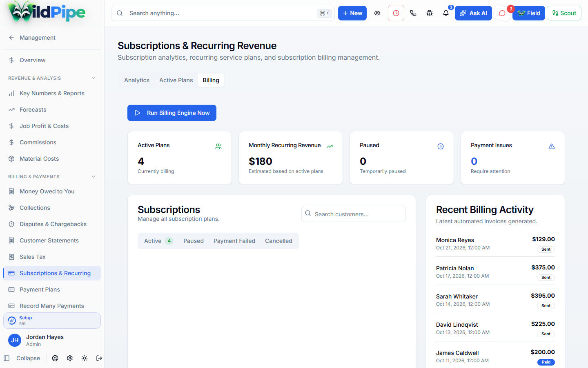Viewport: 588px width, 368px height.
Task: Collapse the Revenue & Analysis section
Action: pyautogui.click(x=52, y=78)
